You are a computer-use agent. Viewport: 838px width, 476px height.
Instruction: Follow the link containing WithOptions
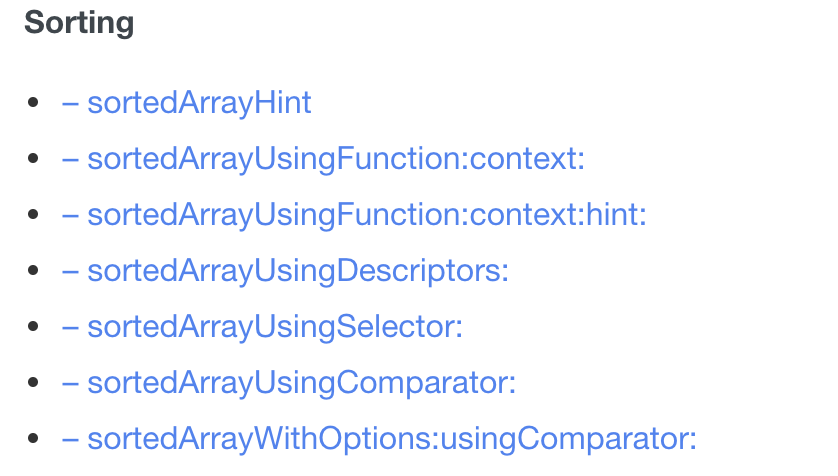pos(379,439)
